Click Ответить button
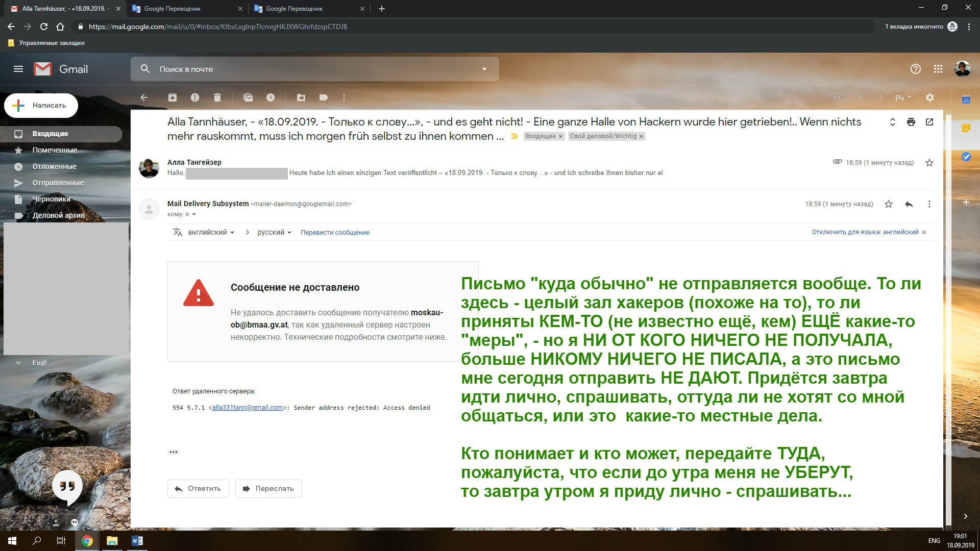980x551 pixels. (x=198, y=489)
